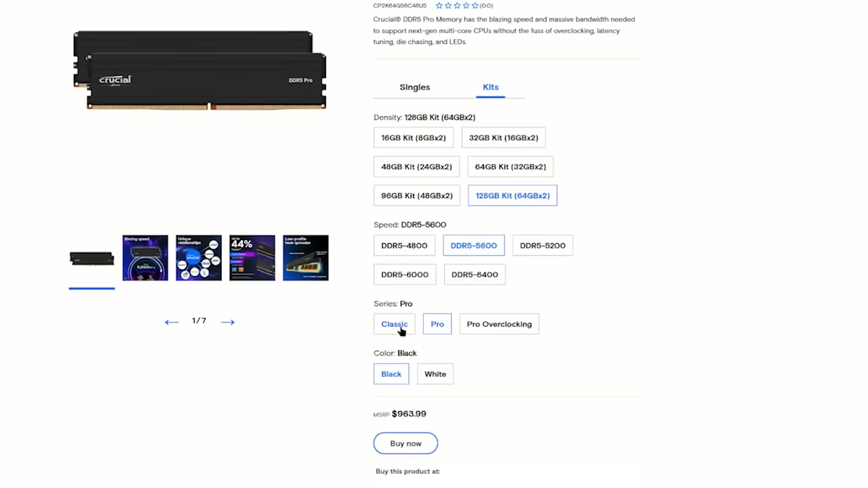Open the Blazing speed thumbnail
The image size is (868, 488).
click(x=145, y=258)
